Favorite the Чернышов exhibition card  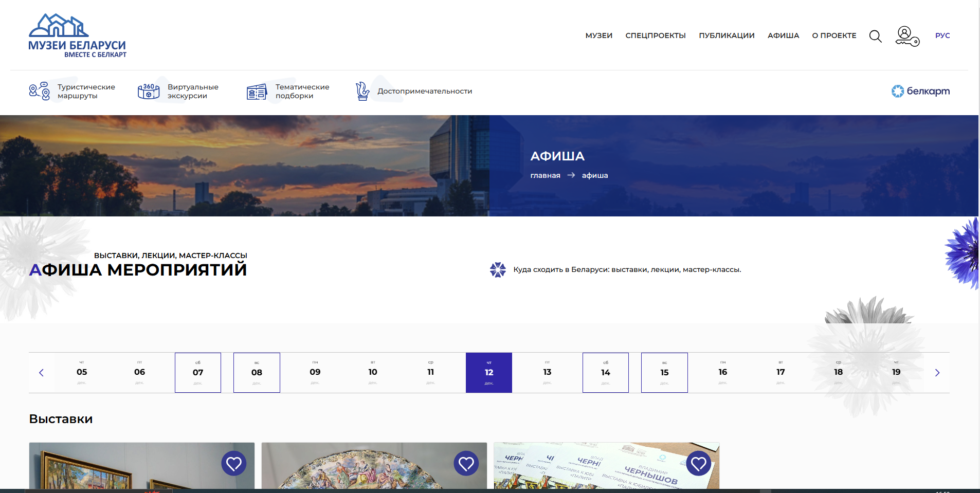(x=699, y=464)
